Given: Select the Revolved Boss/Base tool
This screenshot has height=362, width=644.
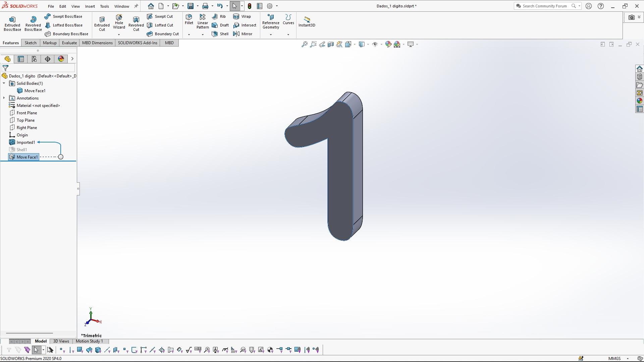Looking at the screenshot, I should click(x=33, y=23).
